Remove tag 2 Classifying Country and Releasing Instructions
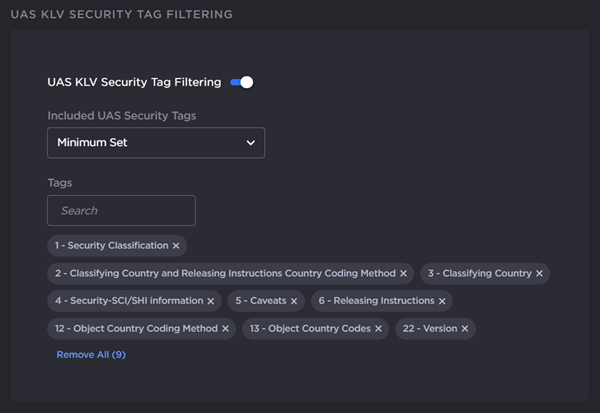Viewport: 600px width, 413px height. [404, 273]
